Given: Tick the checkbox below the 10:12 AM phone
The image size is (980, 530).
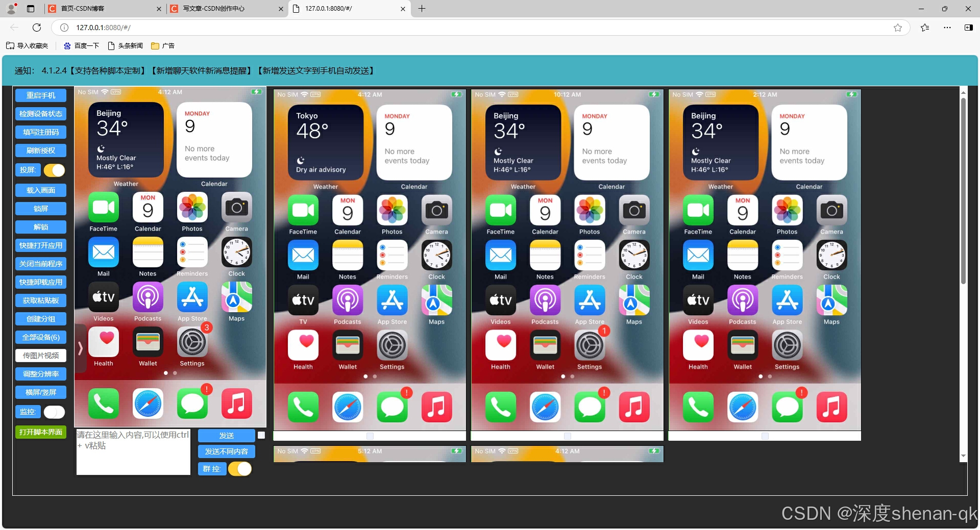Looking at the screenshot, I should point(568,436).
